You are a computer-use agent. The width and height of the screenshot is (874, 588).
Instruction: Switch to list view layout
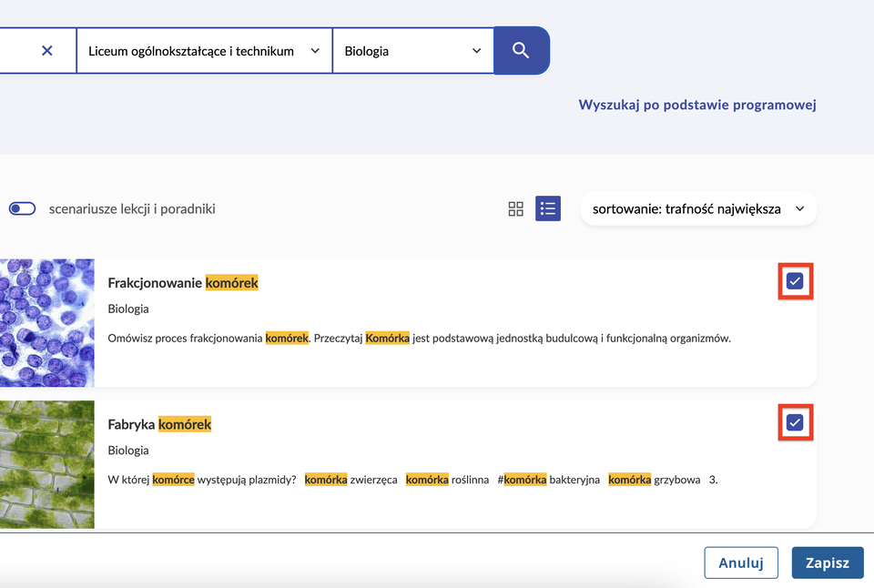tap(548, 209)
